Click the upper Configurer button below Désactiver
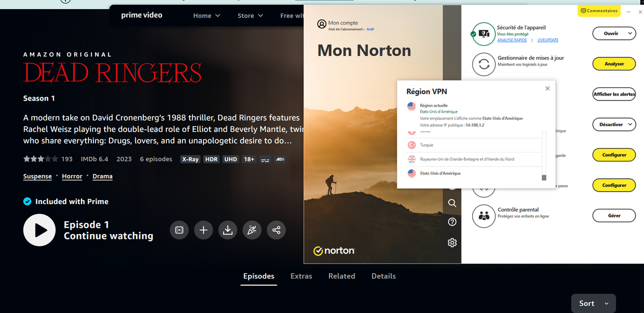The height and width of the screenshot is (313, 644). 614,155
